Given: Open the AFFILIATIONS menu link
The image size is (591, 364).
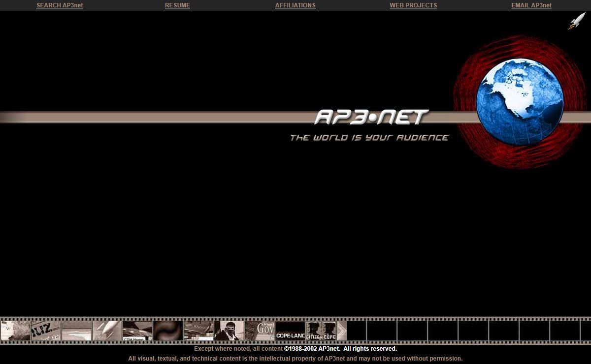Looking at the screenshot, I should 295,5.
